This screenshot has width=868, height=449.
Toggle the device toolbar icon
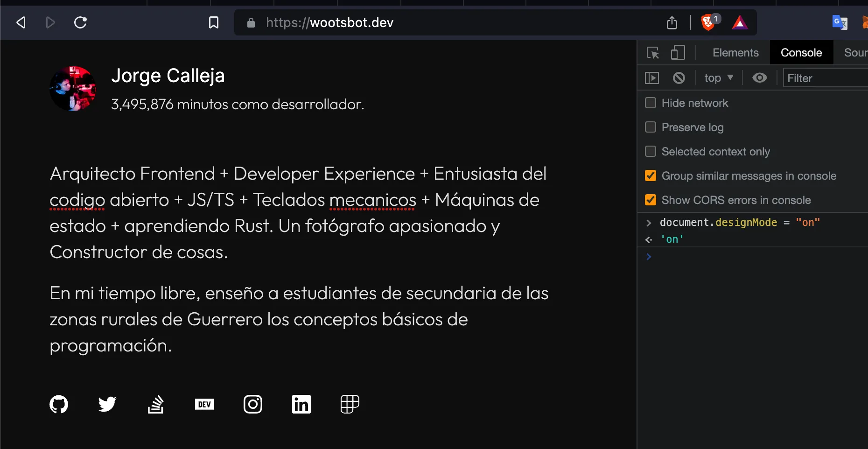pos(678,53)
